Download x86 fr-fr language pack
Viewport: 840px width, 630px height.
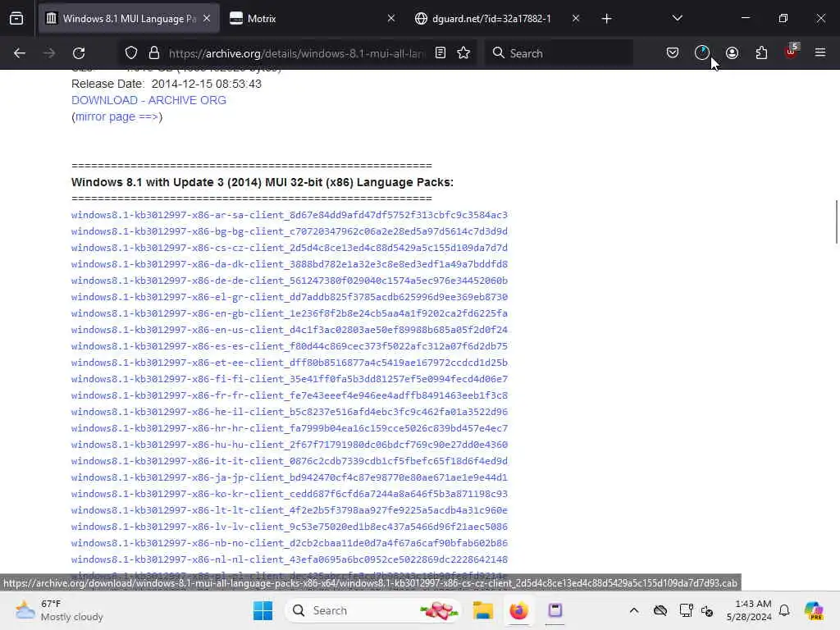[x=290, y=395]
